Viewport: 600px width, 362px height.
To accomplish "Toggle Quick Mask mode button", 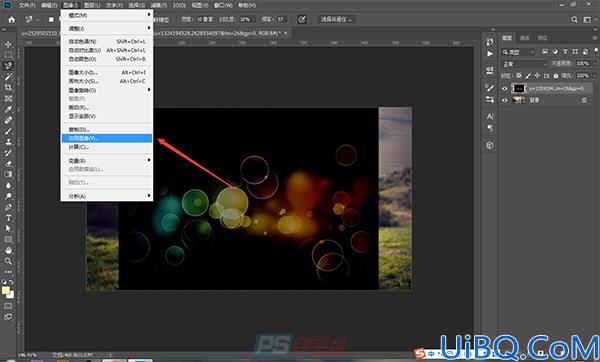I will 8,306.
